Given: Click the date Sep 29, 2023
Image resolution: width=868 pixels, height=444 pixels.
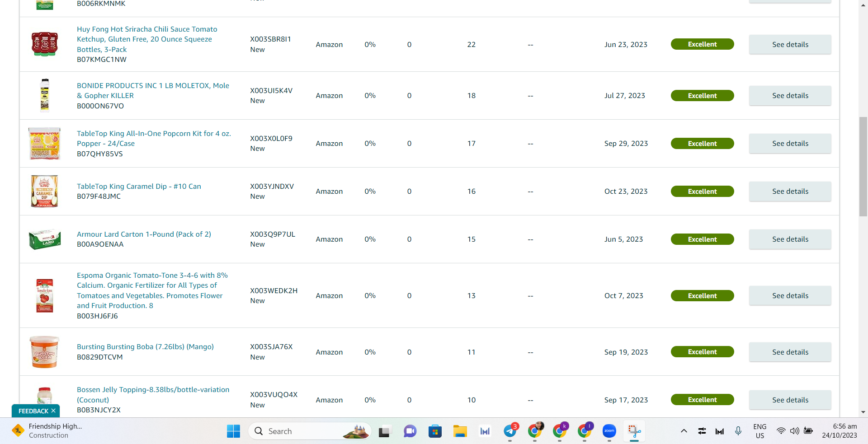Looking at the screenshot, I should tap(626, 143).
